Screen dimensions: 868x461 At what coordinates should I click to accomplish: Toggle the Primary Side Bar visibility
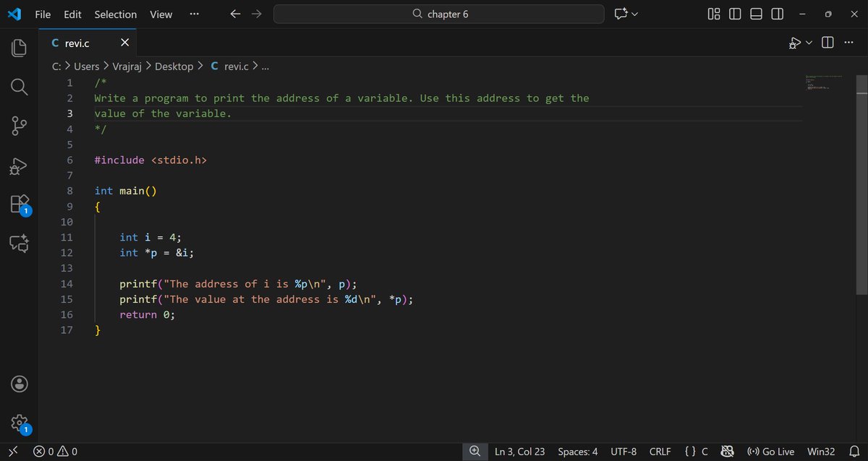coord(734,14)
